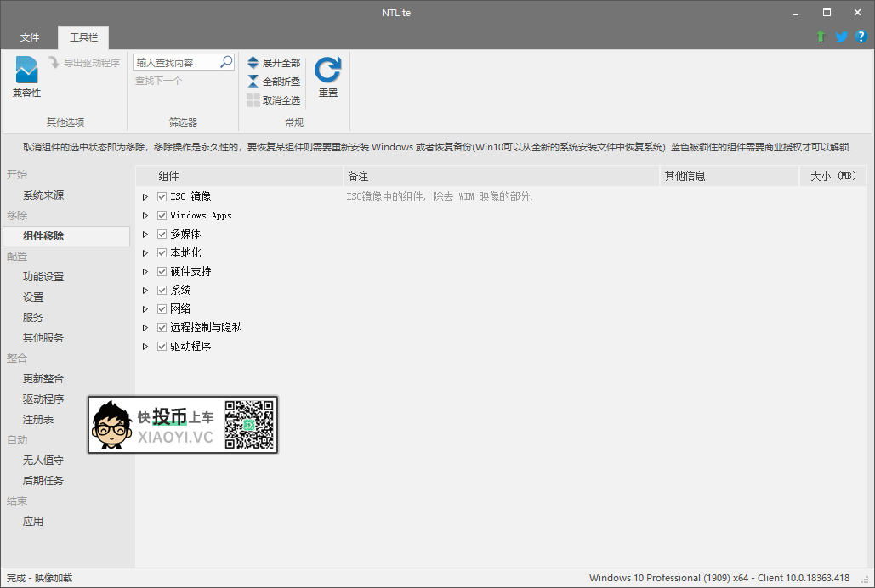Switch to the 文件 ribbon tab
This screenshot has height=588, width=875.
point(30,38)
